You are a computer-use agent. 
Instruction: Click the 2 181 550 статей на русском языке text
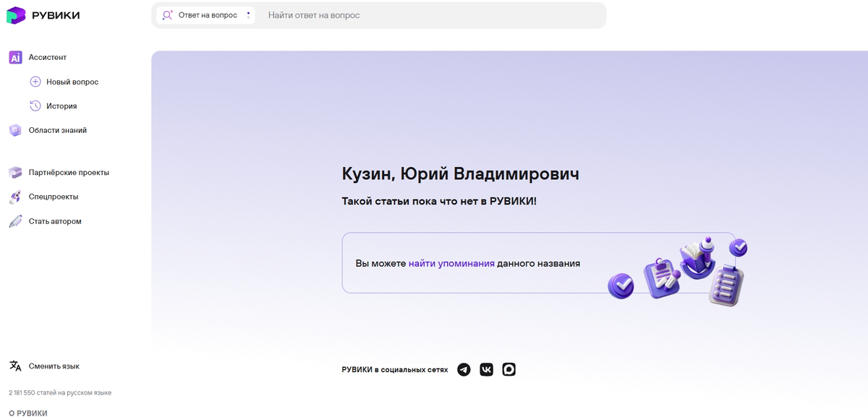click(x=60, y=392)
